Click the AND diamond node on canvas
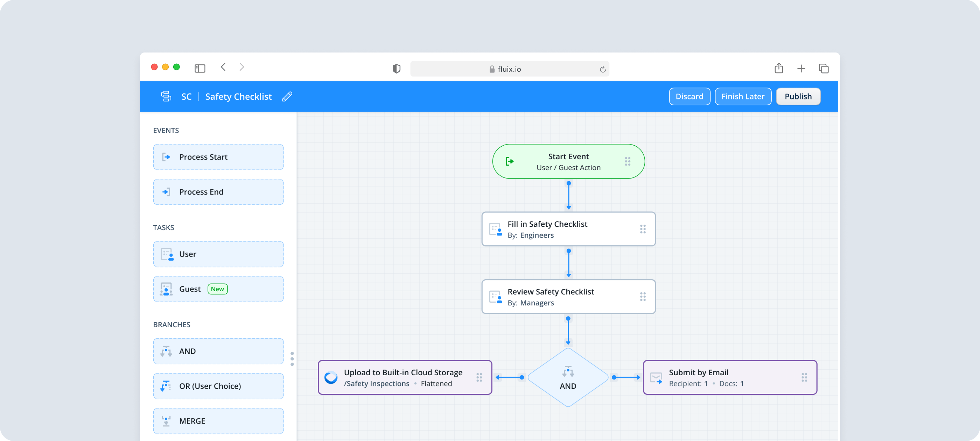 point(568,378)
